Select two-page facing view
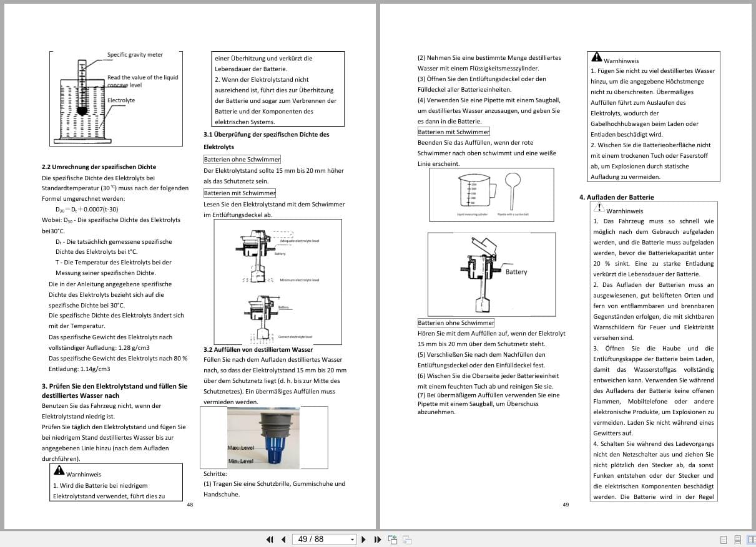This screenshot has height=547, width=756. pos(751,540)
